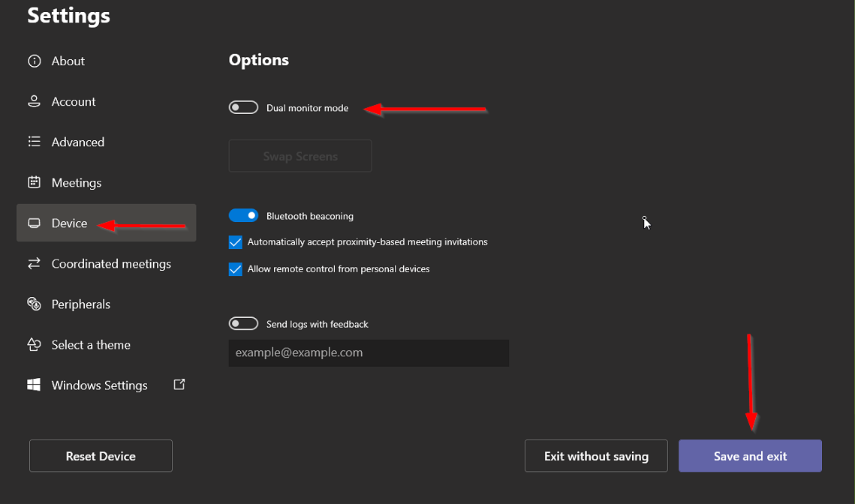Viewport: 855px width, 504px height.
Task: Open Advanced settings via its list icon
Action: [x=35, y=142]
